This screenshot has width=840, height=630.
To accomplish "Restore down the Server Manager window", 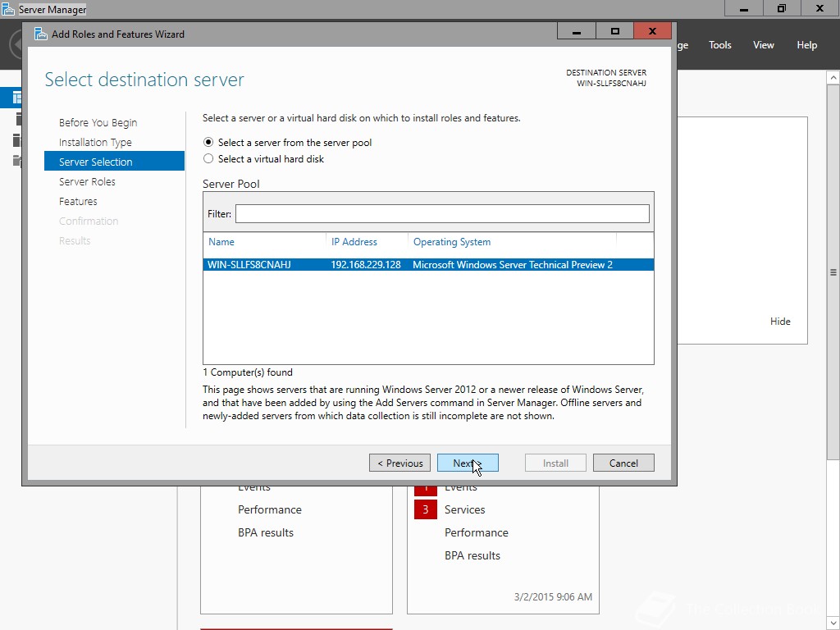I will (782, 8).
